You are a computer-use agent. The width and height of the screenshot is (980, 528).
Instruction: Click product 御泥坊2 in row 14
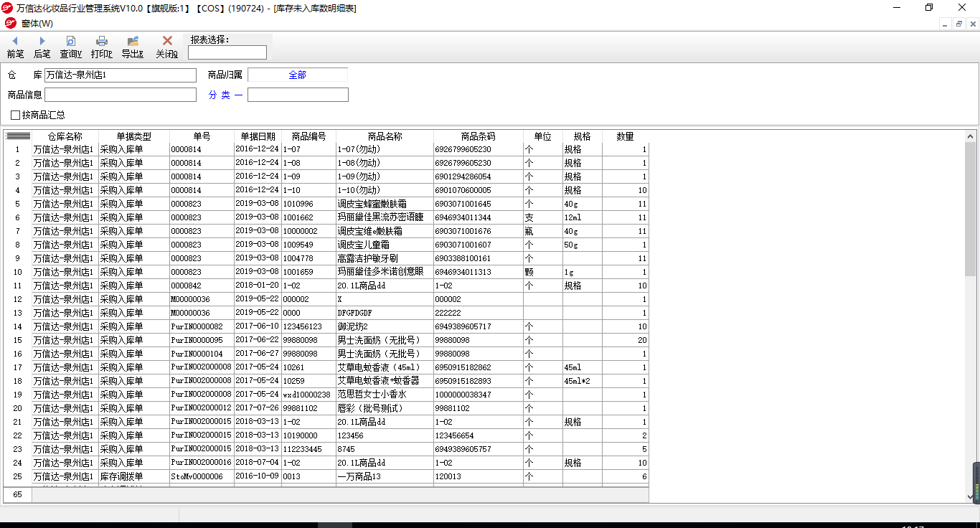(385, 327)
